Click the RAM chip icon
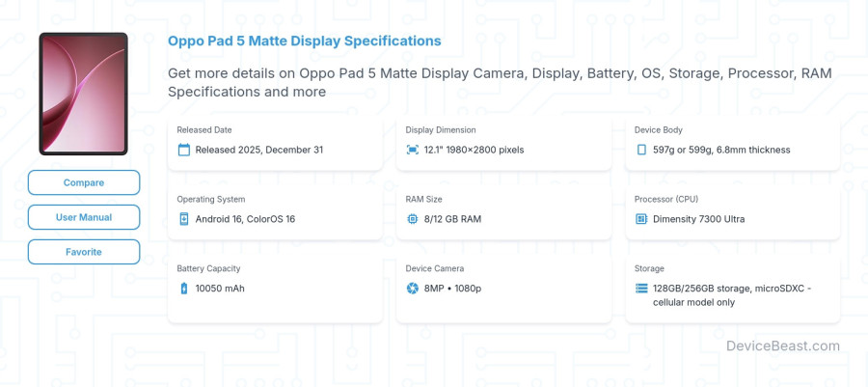 pyautogui.click(x=413, y=219)
